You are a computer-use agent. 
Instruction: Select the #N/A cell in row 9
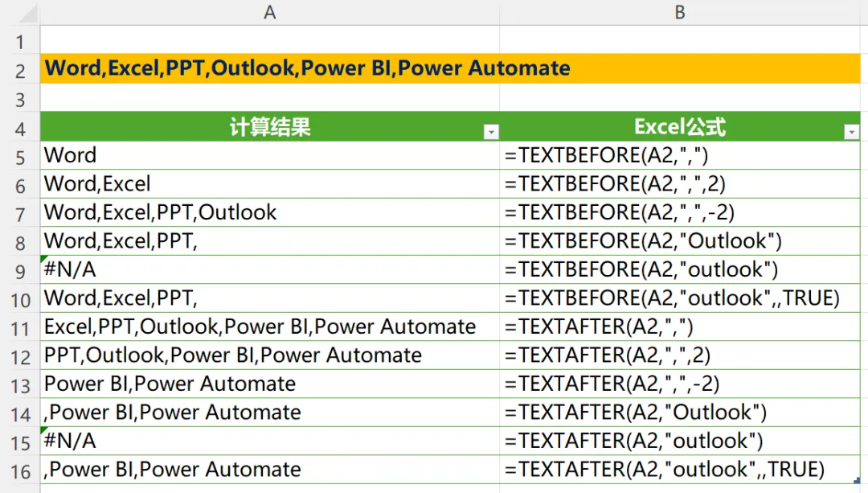tap(269, 269)
